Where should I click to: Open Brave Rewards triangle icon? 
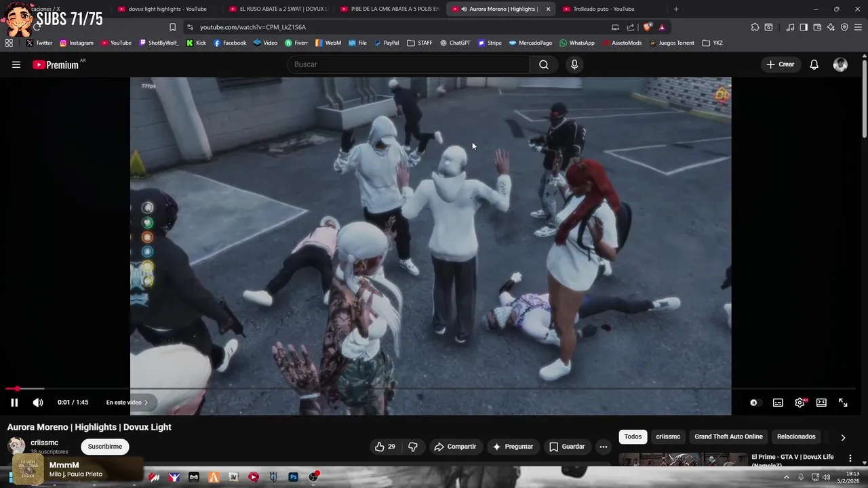[x=662, y=27]
